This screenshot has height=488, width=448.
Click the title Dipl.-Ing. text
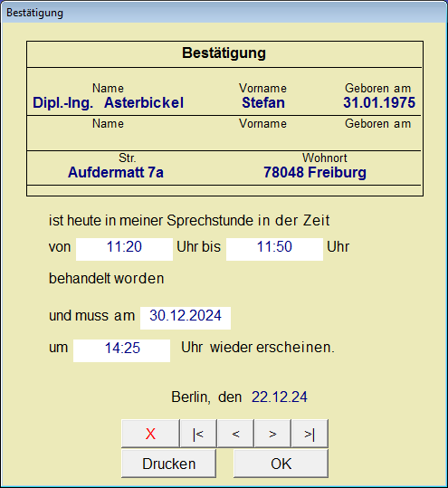[63, 103]
